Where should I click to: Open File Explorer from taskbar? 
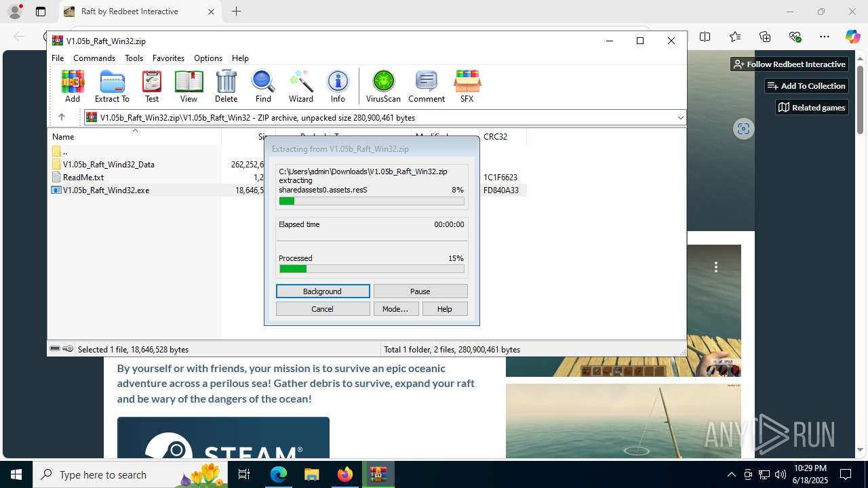pyautogui.click(x=311, y=474)
